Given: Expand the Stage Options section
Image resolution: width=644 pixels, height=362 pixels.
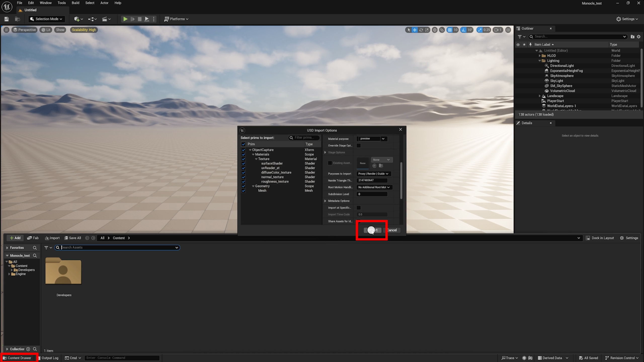Looking at the screenshot, I should (325, 152).
